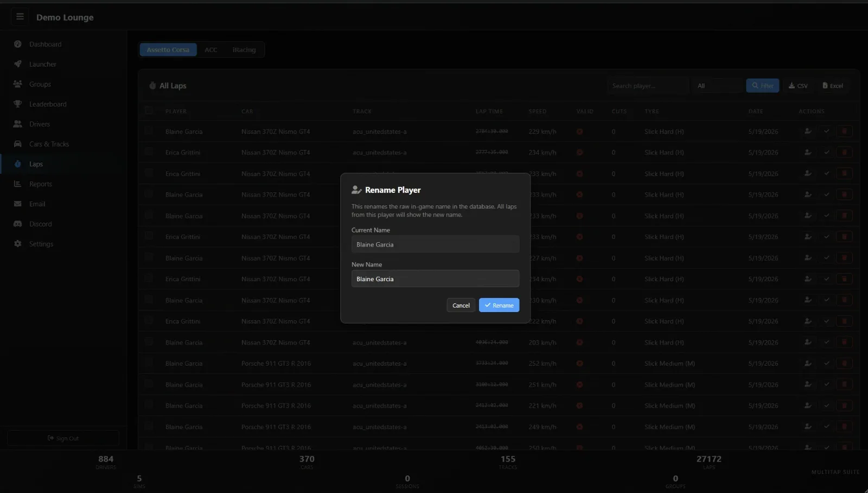Focus the Search player box
868x493 pixels.
[x=648, y=86]
